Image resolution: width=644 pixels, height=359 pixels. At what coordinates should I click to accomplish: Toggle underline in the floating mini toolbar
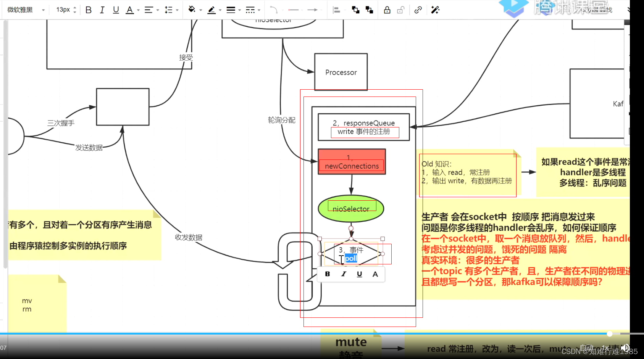click(x=359, y=274)
